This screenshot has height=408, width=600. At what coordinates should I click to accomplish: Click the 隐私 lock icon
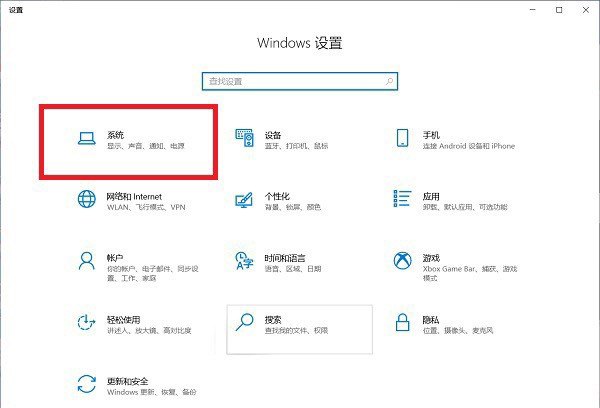tap(403, 322)
